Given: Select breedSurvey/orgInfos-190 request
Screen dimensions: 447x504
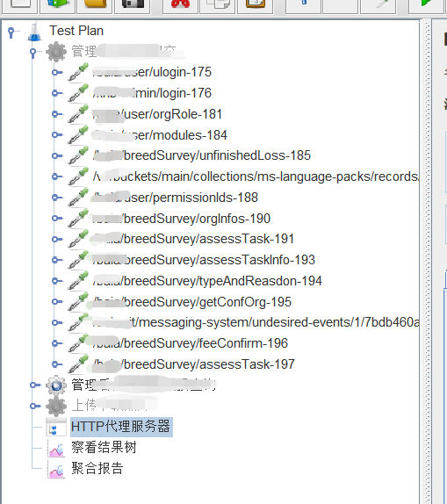Looking at the screenshot, I should coord(182,219).
